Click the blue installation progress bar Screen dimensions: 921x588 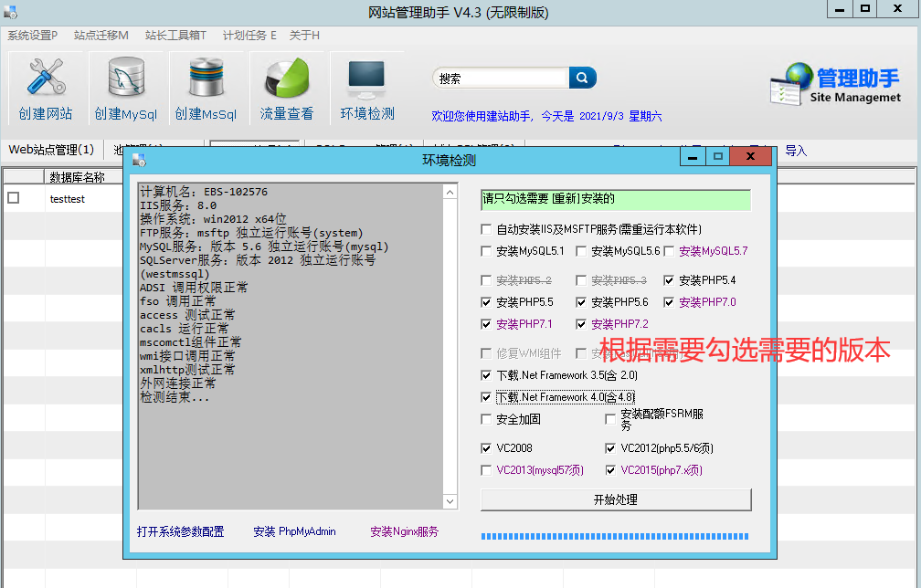614,536
